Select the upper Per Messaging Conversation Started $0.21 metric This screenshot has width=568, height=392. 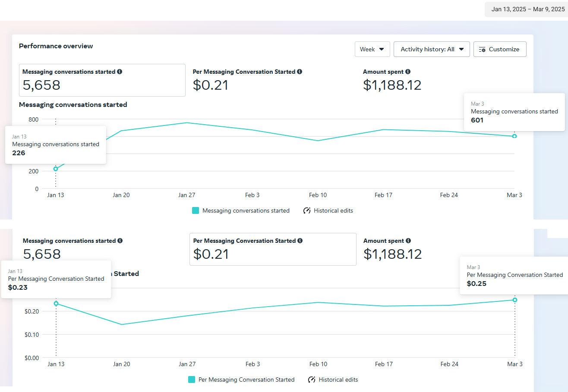coord(247,80)
